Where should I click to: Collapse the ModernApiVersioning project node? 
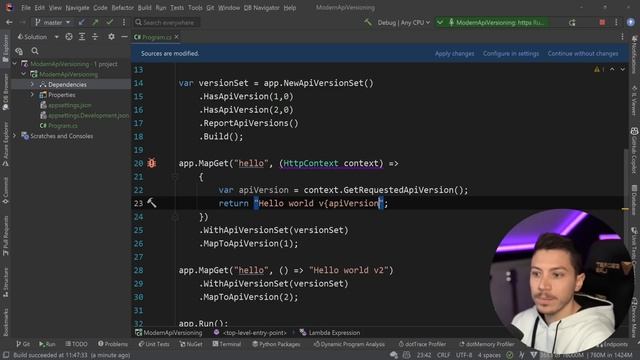24,74
